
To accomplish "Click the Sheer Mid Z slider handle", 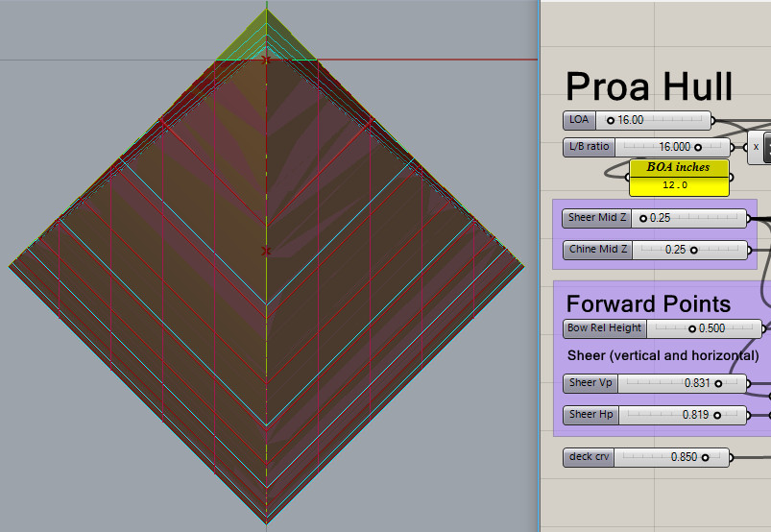I will (642, 218).
